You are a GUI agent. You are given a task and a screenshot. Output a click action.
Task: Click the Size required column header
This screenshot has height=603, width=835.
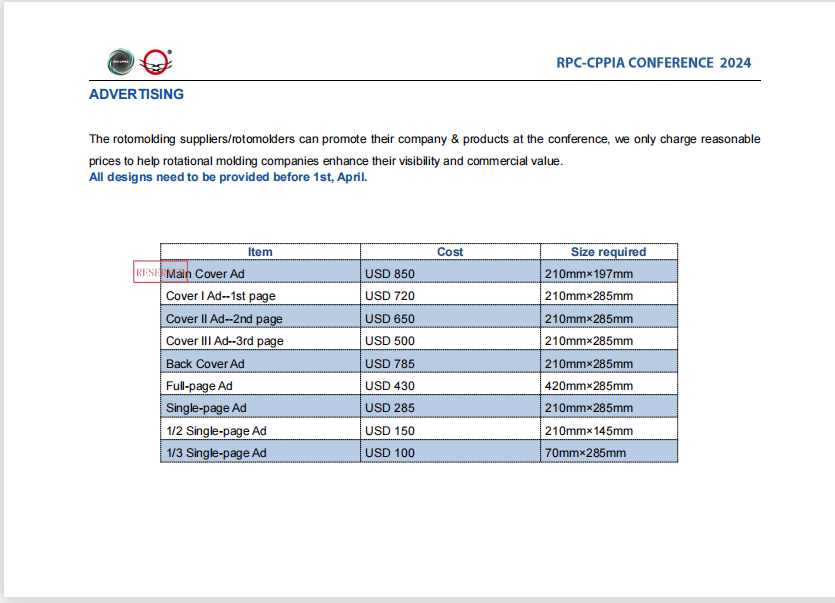[x=609, y=252]
